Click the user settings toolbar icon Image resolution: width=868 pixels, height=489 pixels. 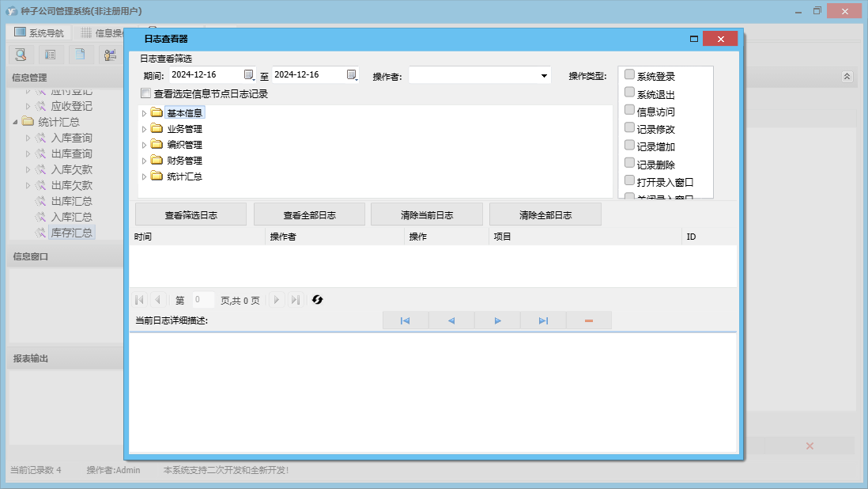pos(110,55)
